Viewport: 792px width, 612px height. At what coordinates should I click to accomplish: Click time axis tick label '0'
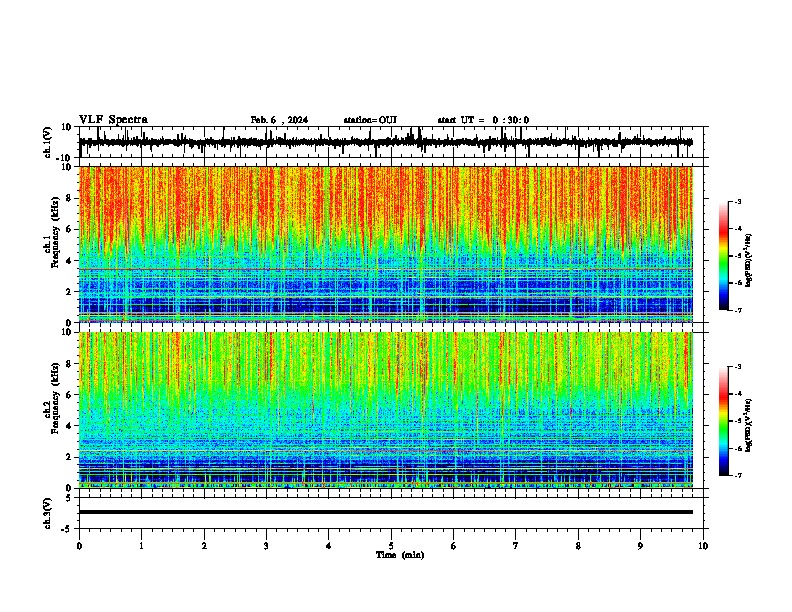[79, 546]
